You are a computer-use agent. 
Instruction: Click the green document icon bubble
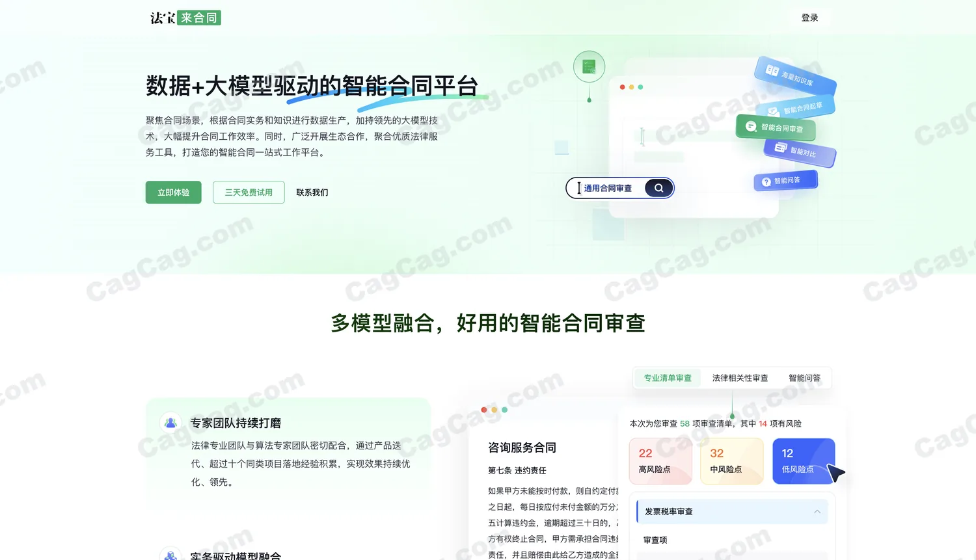coord(589,66)
